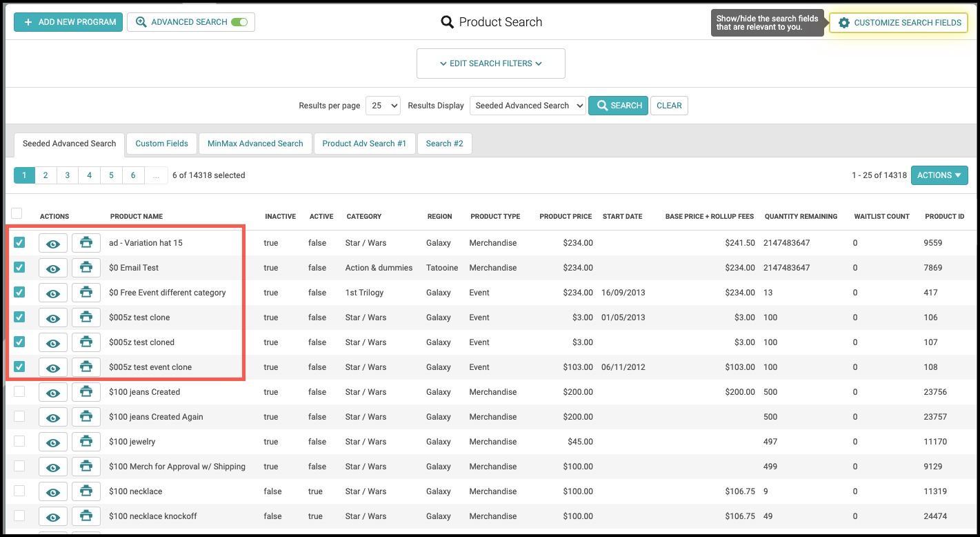Click printer icon for $100 jeans Created
Image resolution: width=980 pixels, height=537 pixels.
click(86, 392)
